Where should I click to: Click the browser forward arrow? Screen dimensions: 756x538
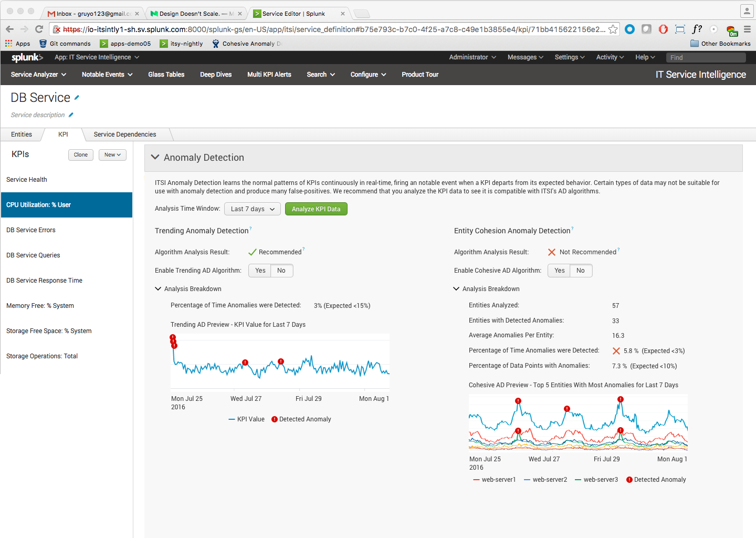pyautogui.click(x=24, y=29)
